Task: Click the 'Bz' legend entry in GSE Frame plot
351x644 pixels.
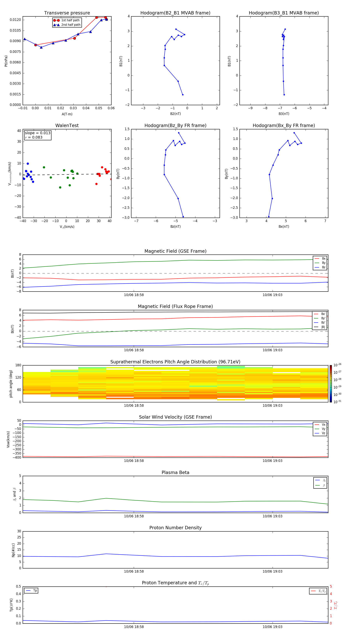Action: (x=320, y=268)
